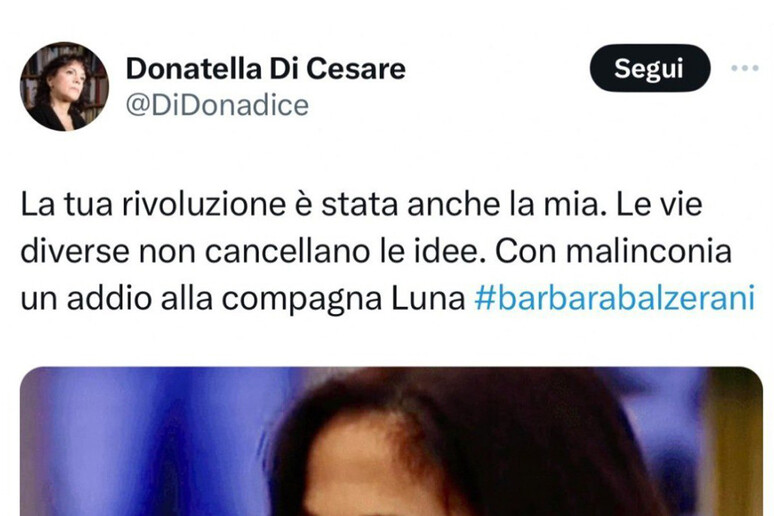The width and height of the screenshot is (774, 516).
Task: Select the tweet's first line about rivoluzione
Action: pos(361,204)
